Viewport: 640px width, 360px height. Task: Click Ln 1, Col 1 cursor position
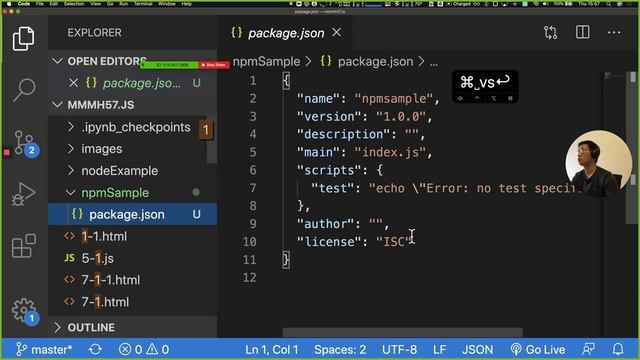pyautogui.click(x=271, y=349)
